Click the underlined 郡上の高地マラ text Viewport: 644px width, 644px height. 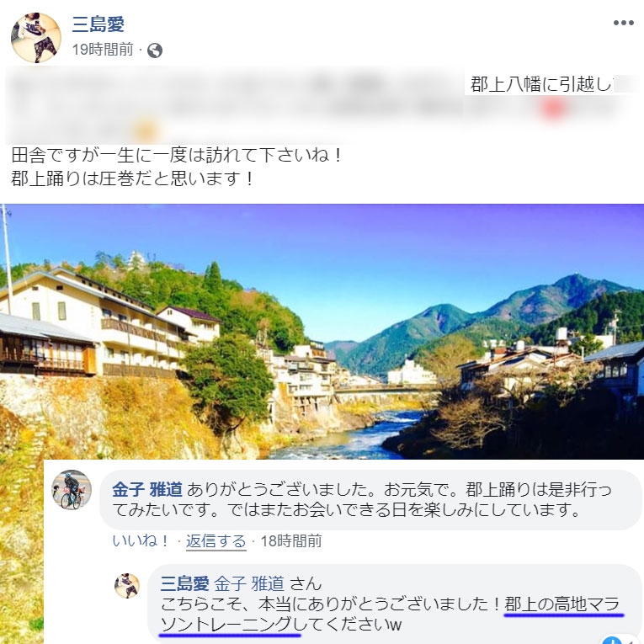[562, 604]
